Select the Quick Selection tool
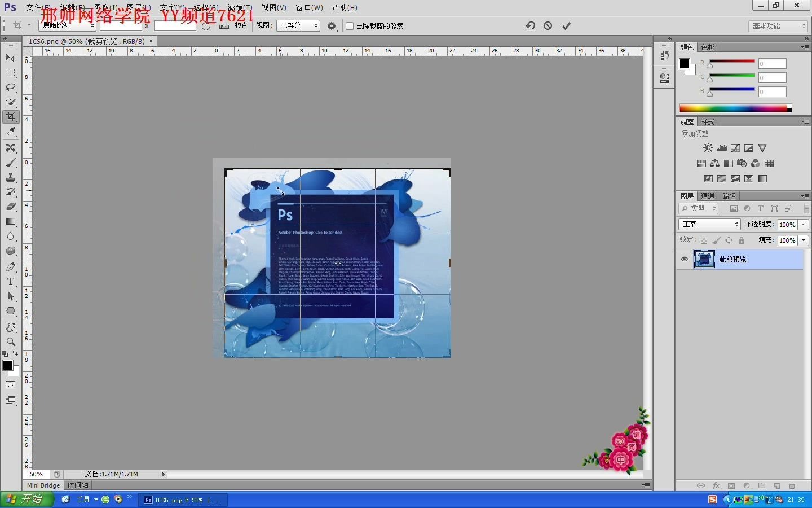The height and width of the screenshot is (508, 812). point(11,102)
